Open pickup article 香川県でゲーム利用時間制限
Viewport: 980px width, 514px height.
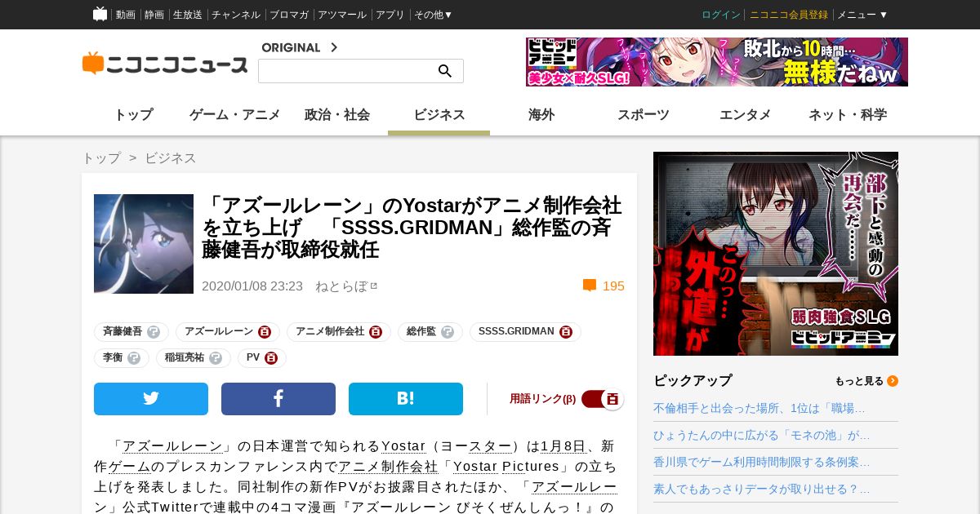[x=762, y=462]
